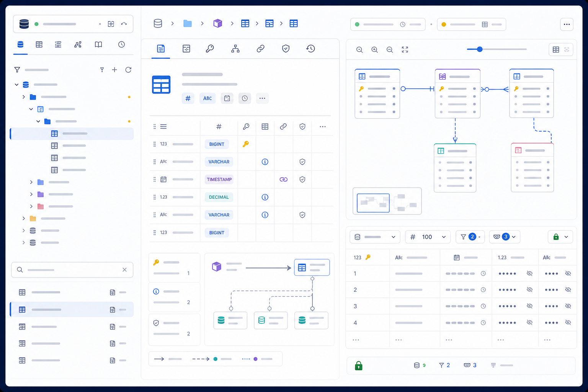Click the info icon in the DECIMAL row
The width and height of the screenshot is (588, 392).
pyautogui.click(x=265, y=197)
